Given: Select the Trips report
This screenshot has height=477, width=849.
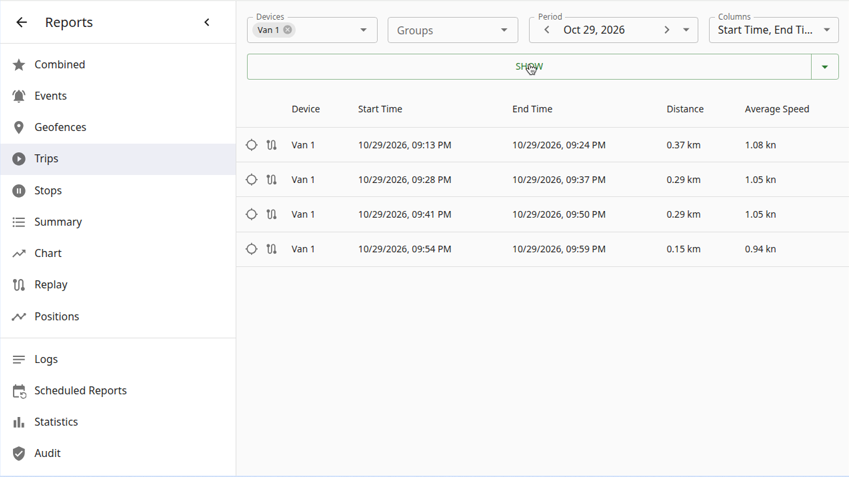Looking at the screenshot, I should [x=118, y=159].
